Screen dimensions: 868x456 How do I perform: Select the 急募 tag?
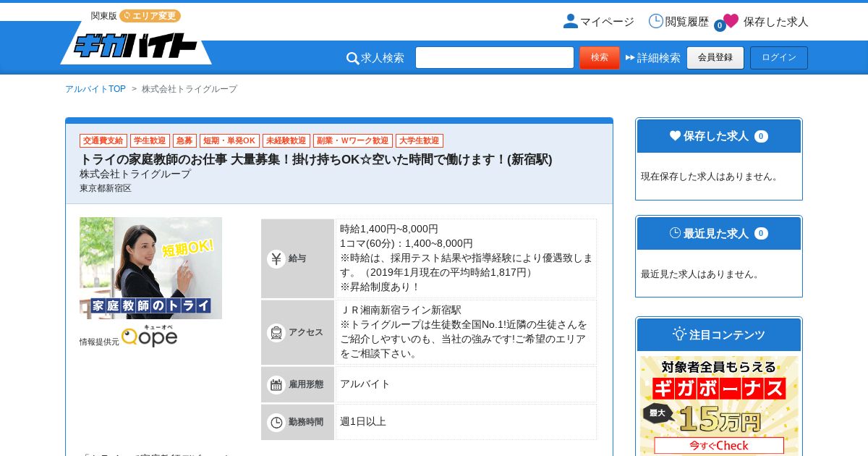[x=184, y=140]
